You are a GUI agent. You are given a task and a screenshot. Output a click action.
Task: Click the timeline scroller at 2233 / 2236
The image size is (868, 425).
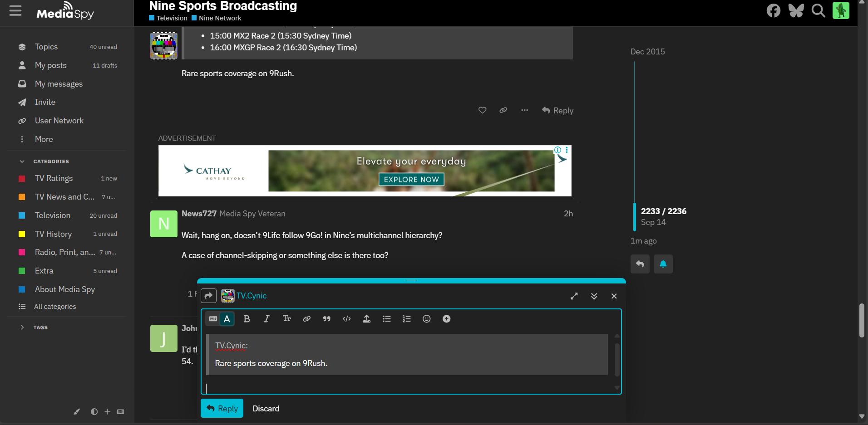click(x=663, y=216)
